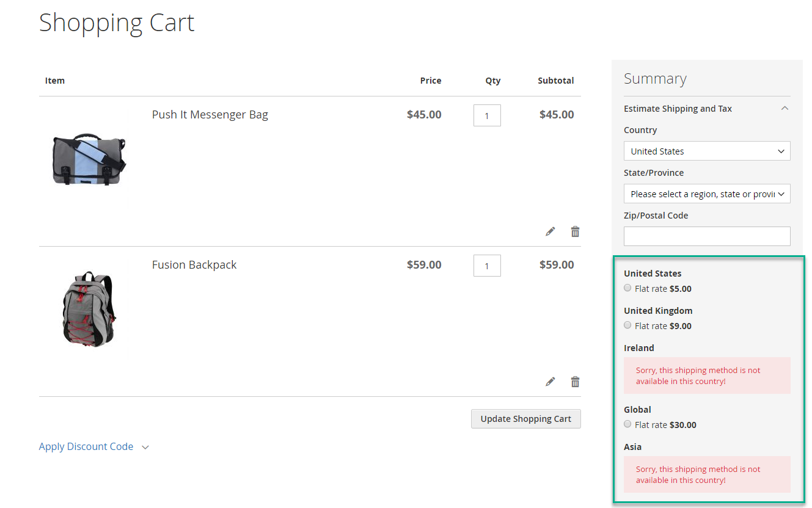Click the Messenger Bag product image
Viewport: 812px width, 508px height.
(89, 161)
